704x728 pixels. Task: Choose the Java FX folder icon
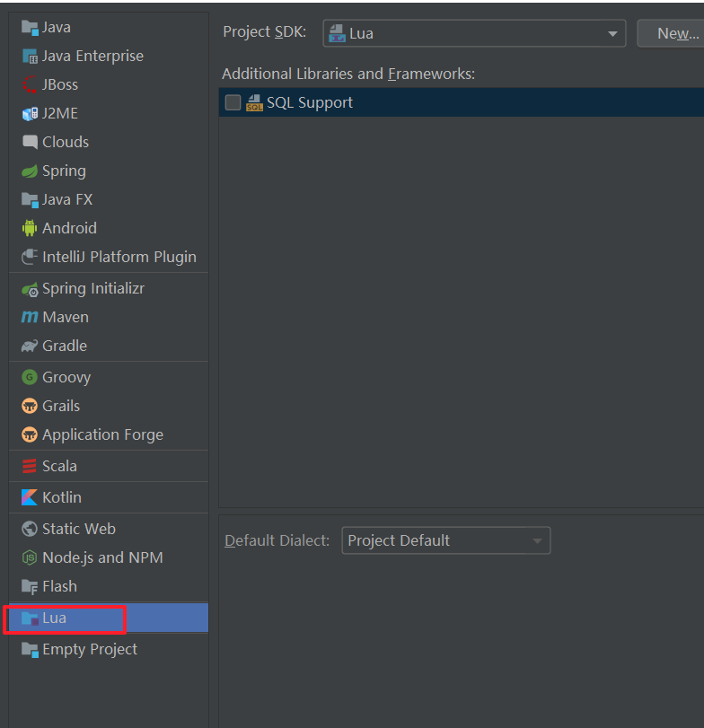(x=30, y=200)
